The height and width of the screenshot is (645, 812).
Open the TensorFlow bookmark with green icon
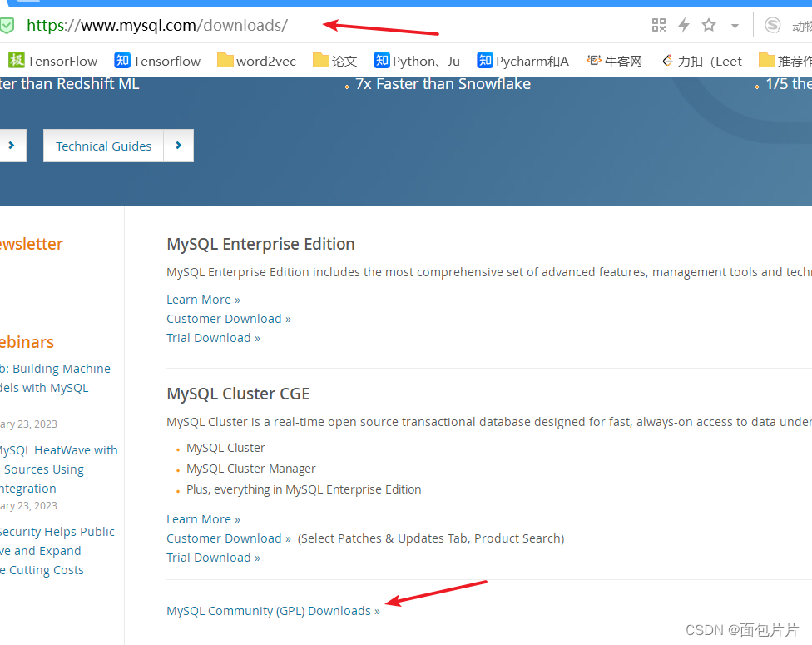click(52, 61)
